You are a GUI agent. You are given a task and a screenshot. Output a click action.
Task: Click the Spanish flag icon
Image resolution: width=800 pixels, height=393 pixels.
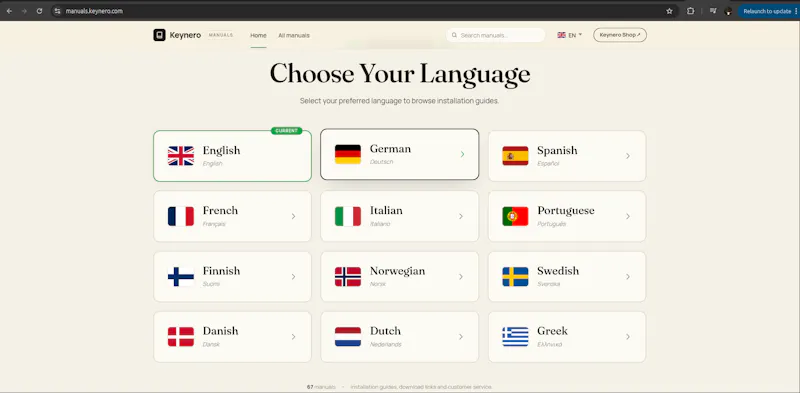pos(515,156)
